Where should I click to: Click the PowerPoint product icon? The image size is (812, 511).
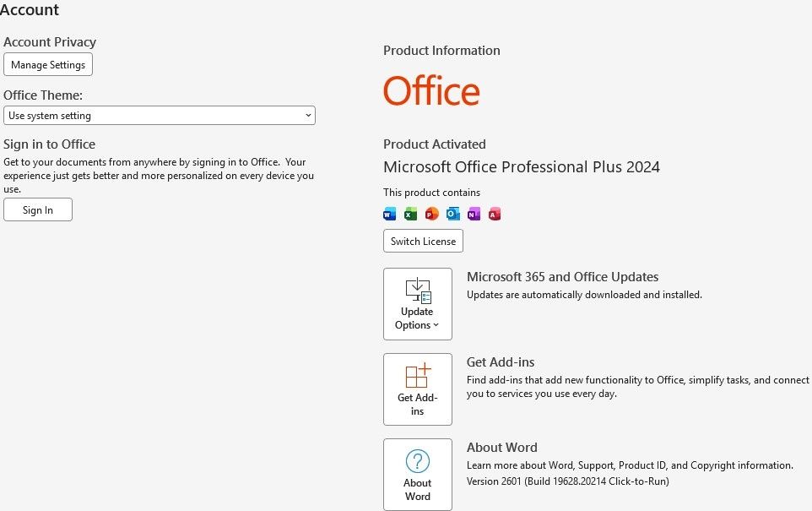pos(431,214)
